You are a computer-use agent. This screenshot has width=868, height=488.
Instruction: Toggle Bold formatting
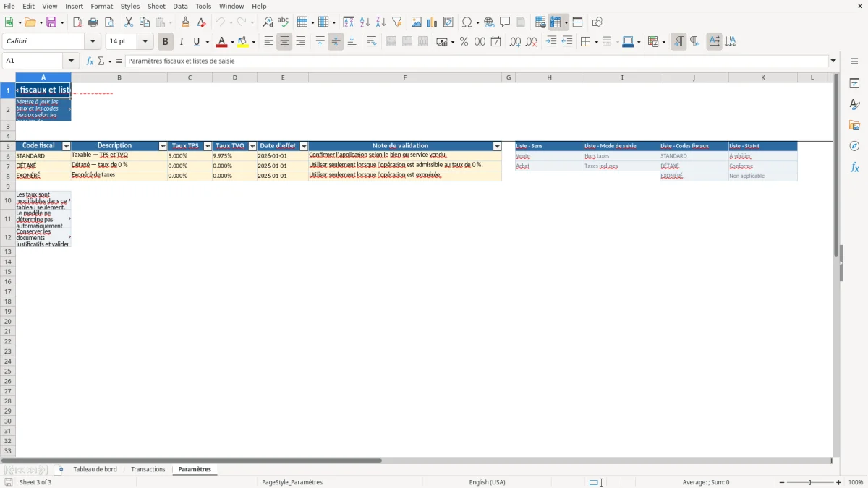(x=165, y=42)
